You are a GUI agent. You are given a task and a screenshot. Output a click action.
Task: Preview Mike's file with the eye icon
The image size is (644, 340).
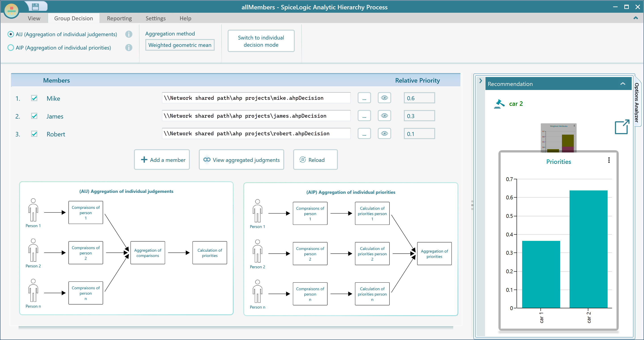coord(384,98)
